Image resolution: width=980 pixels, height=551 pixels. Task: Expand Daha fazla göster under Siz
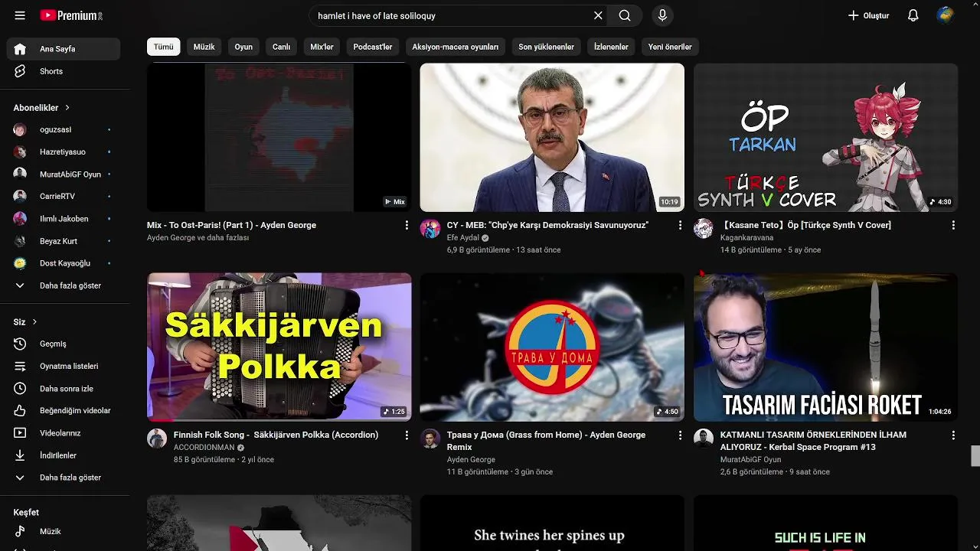64,478
